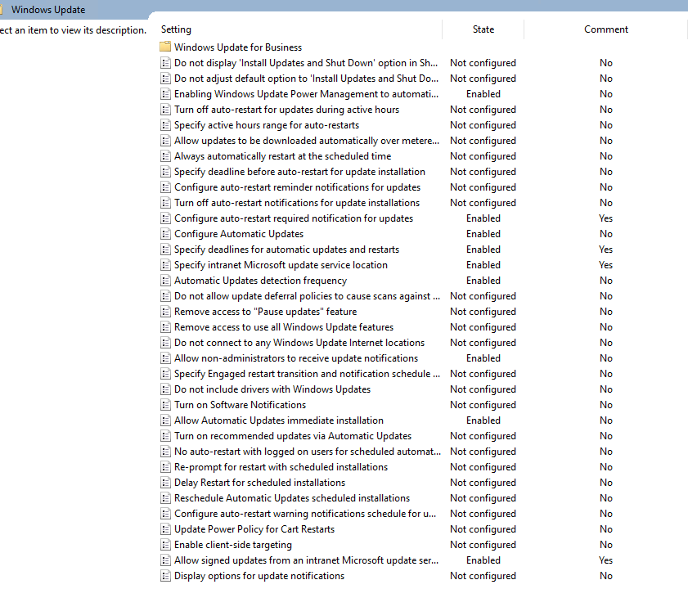Select 'Turn off auto-restart notifications for update installations' text
Image resolution: width=688 pixels, height=616 pixels.
tap(297, 203)
